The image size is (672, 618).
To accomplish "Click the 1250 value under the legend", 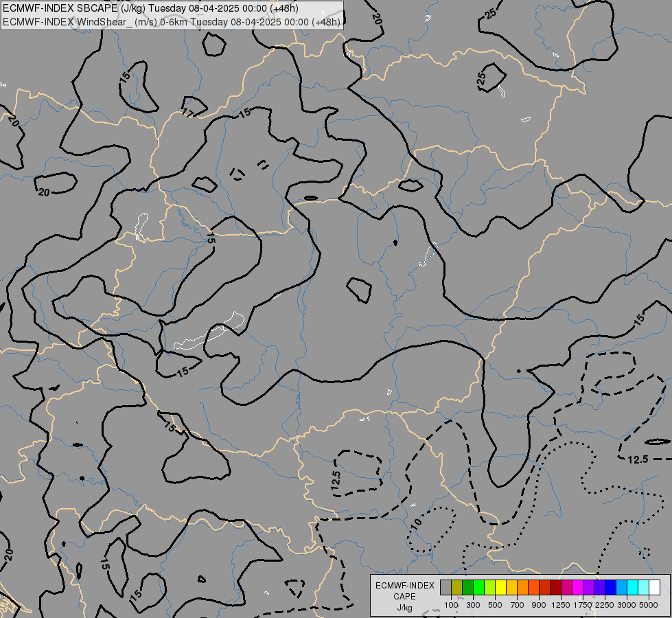I will (x=561, y=605).
